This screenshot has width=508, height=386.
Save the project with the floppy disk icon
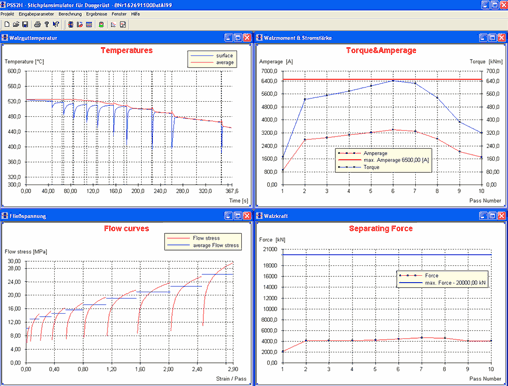pyautogui.click(x=25, y=24)
